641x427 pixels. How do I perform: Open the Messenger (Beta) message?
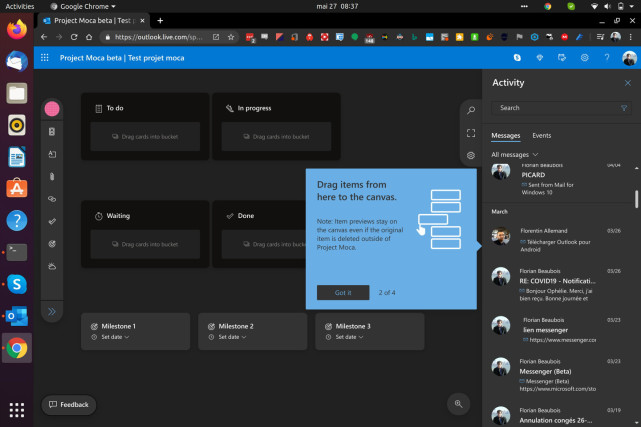click(558, 375)
